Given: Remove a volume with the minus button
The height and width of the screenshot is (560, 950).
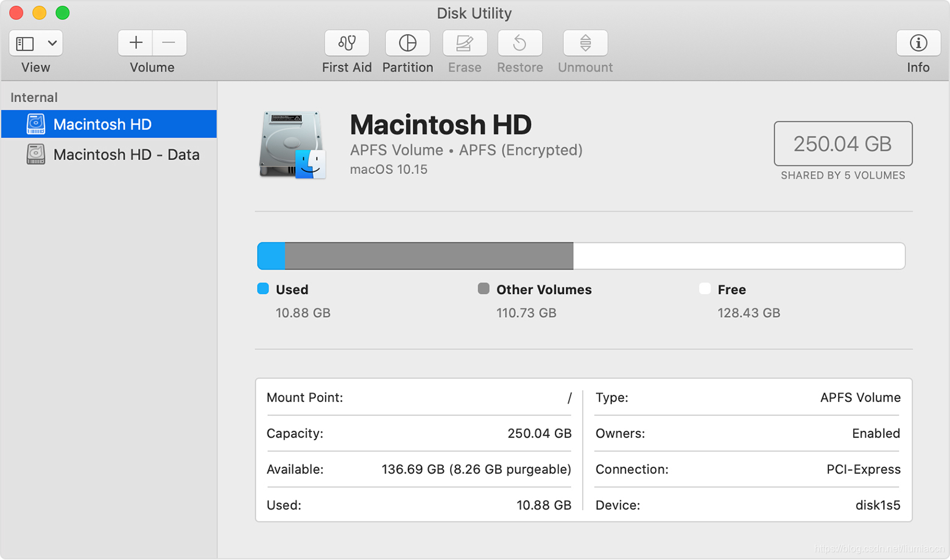Looking at the screenshot, I should (x=169, y=43).
